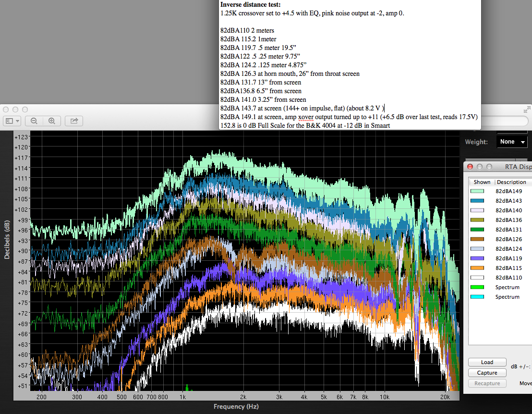This screenshot has width=532, height=414.
Task: Click the Capture button
Action: click(x=487, y=373)
